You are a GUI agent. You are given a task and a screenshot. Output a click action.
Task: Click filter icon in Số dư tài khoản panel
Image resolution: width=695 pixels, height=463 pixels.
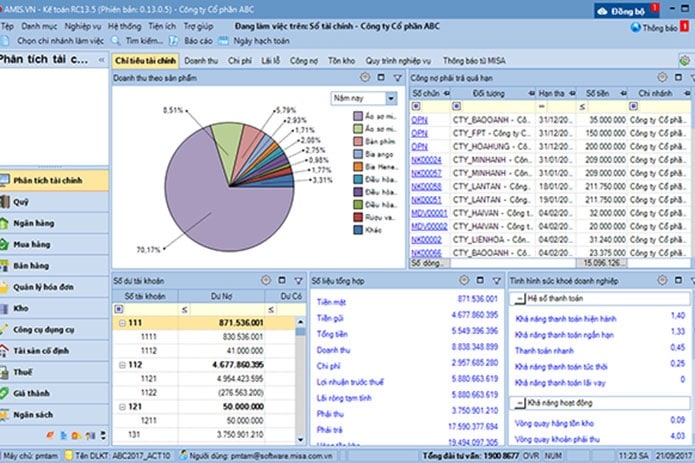299,280
